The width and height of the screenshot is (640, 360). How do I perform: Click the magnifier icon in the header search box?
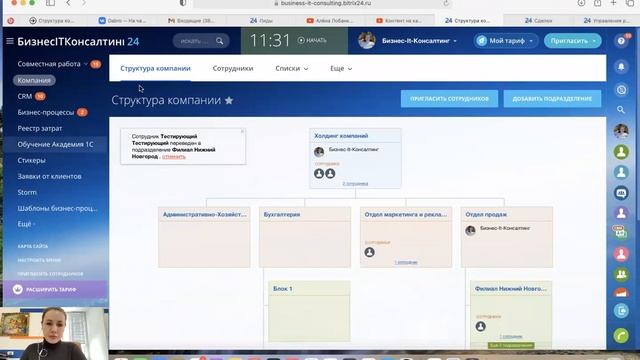pyautogui.click(x=220, y=41)
